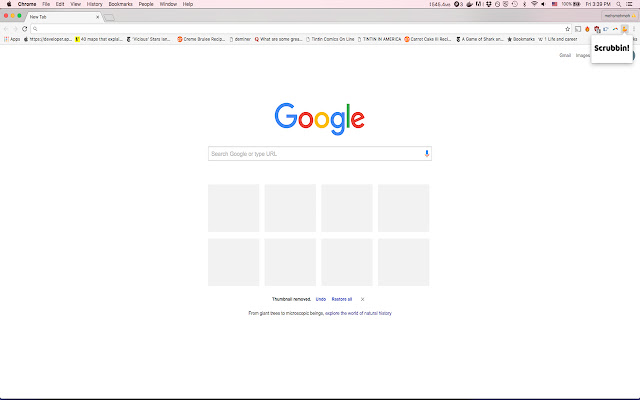The image size is (640, 400).
Task: Click the Scrubbin! popup text
Action: 611,48
